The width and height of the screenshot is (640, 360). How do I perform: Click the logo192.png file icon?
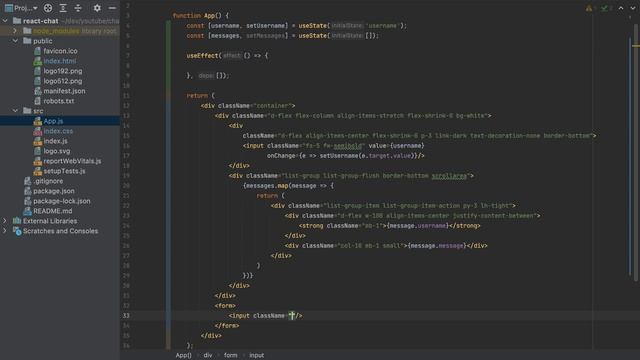pyautogui.click(x=38, y=71)
